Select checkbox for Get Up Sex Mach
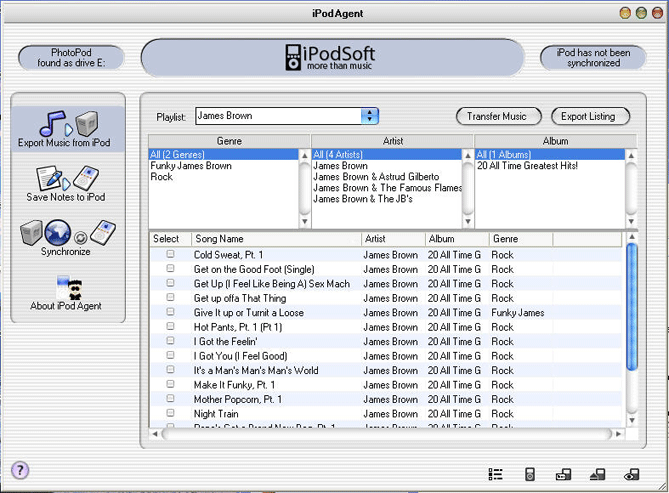Image resolution: width=669 pixels, height=493 pixels. point(170,283)
